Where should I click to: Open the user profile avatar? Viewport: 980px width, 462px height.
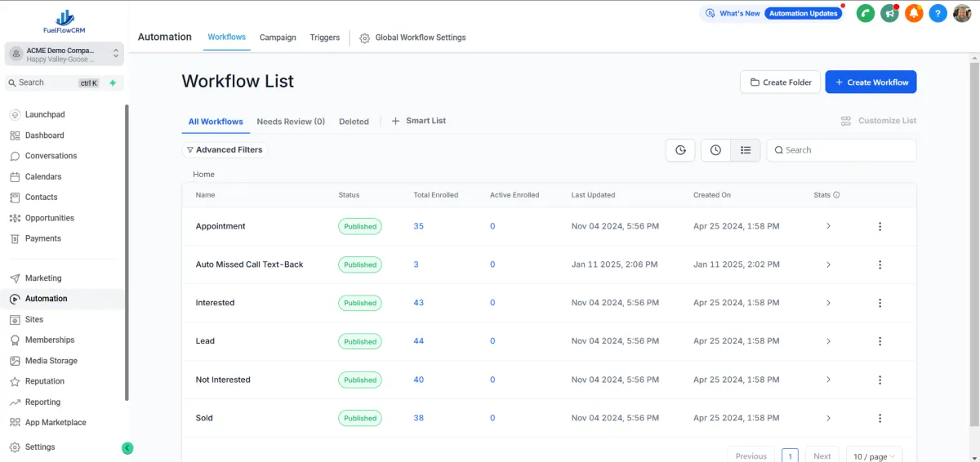click(x=962, y=13)
